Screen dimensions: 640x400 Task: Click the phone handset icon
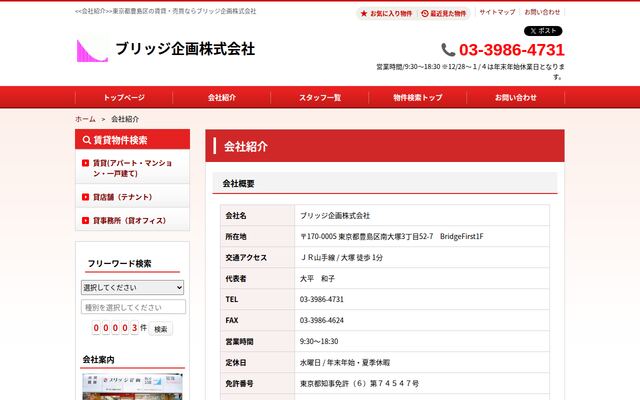click(x=448, y=50)
